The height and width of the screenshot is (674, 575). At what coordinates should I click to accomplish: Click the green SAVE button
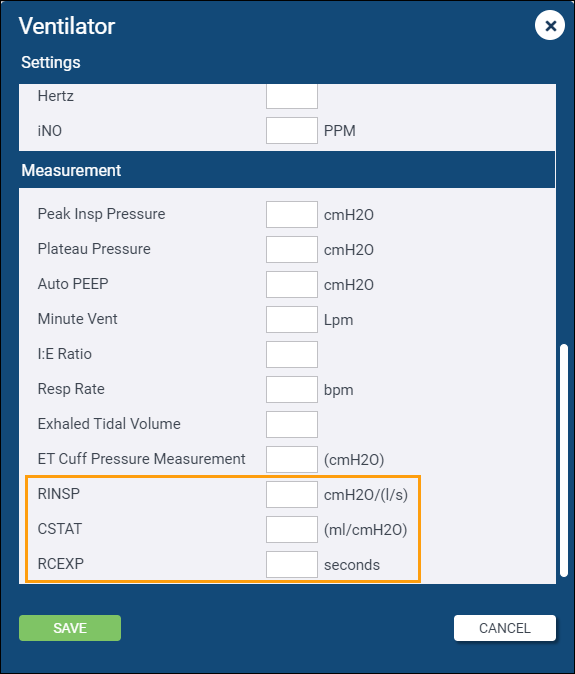coord(70,628)
